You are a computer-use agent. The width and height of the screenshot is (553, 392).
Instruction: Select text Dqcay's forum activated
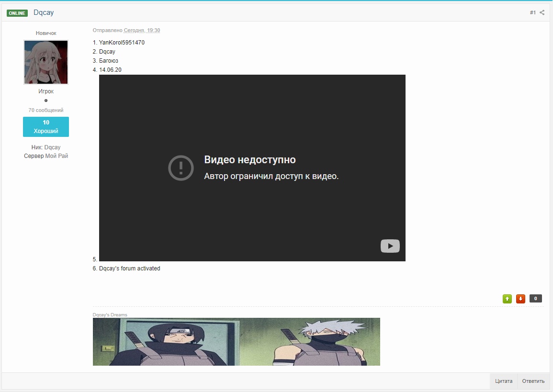coord(129,268)
